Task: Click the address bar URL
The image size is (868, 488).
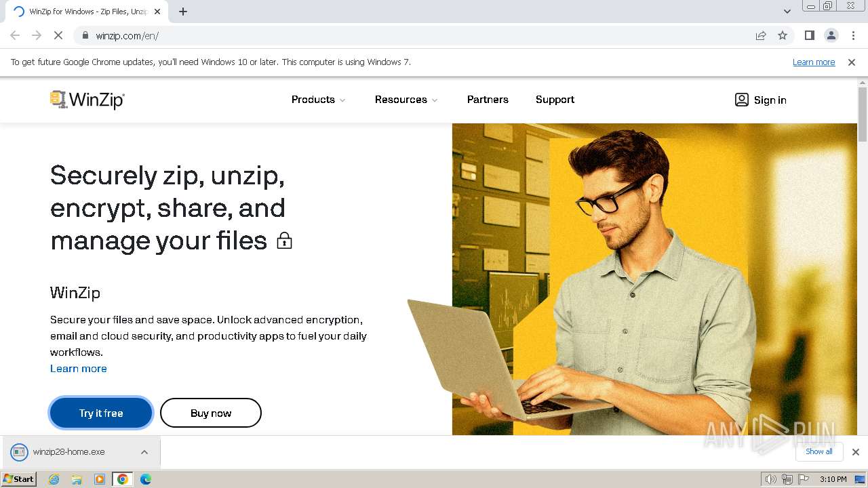Action: click(127, 35)
